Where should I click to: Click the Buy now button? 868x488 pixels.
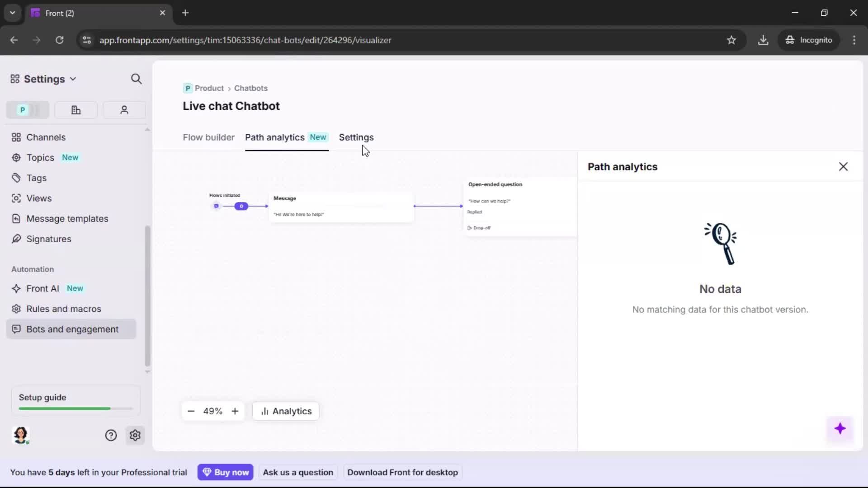coord(226,472)
